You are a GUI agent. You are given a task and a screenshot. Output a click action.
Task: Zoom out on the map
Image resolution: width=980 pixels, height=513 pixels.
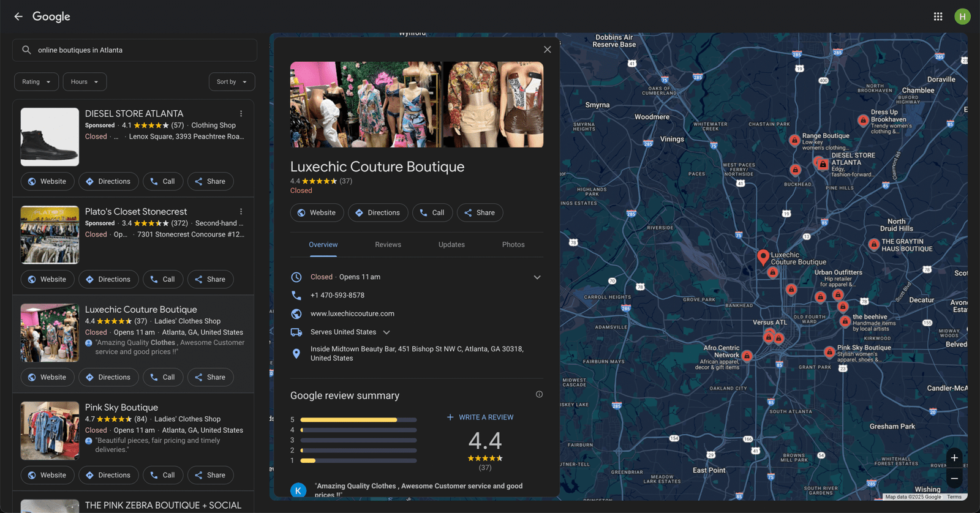pos(954,479)
